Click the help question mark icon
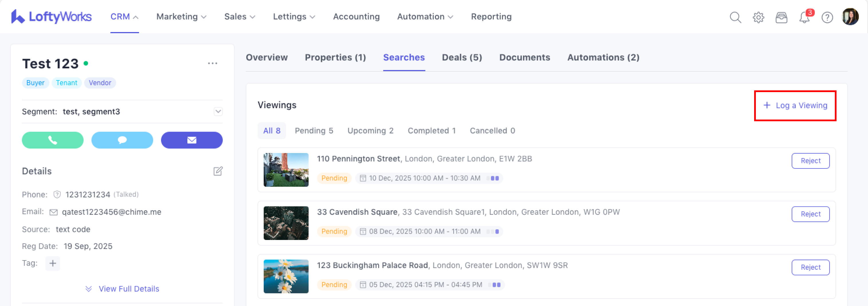Screen dimensions: 868x306 coord(827,17)
